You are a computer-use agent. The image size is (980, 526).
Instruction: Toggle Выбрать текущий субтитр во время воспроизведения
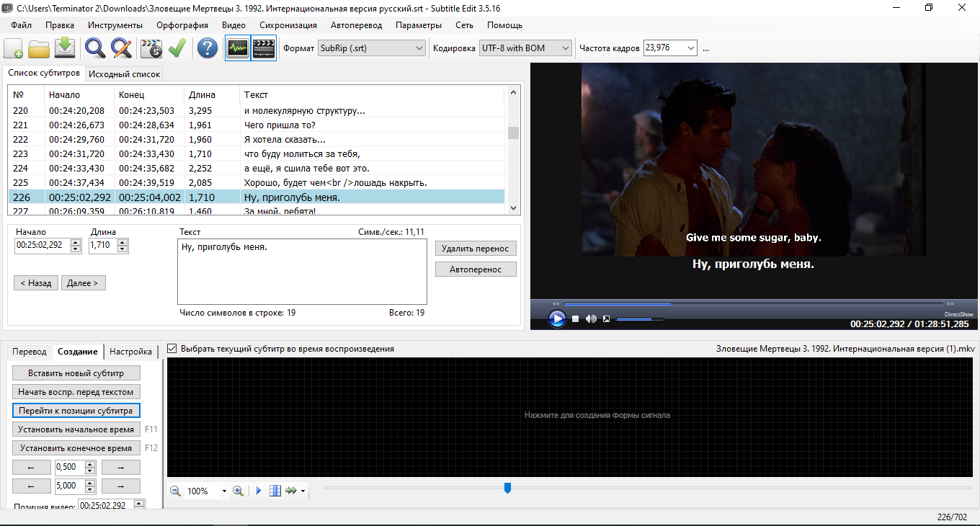171,349
